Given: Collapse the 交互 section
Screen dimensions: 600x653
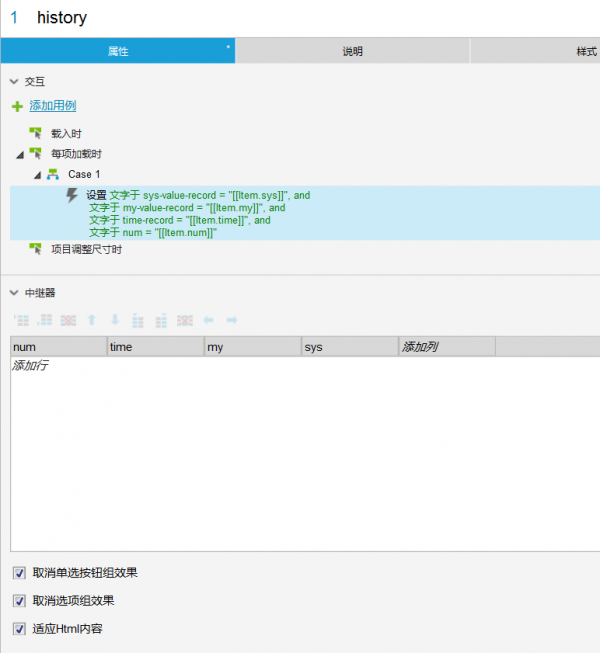Looking at the screenshot, I should (x=14, y=82).
